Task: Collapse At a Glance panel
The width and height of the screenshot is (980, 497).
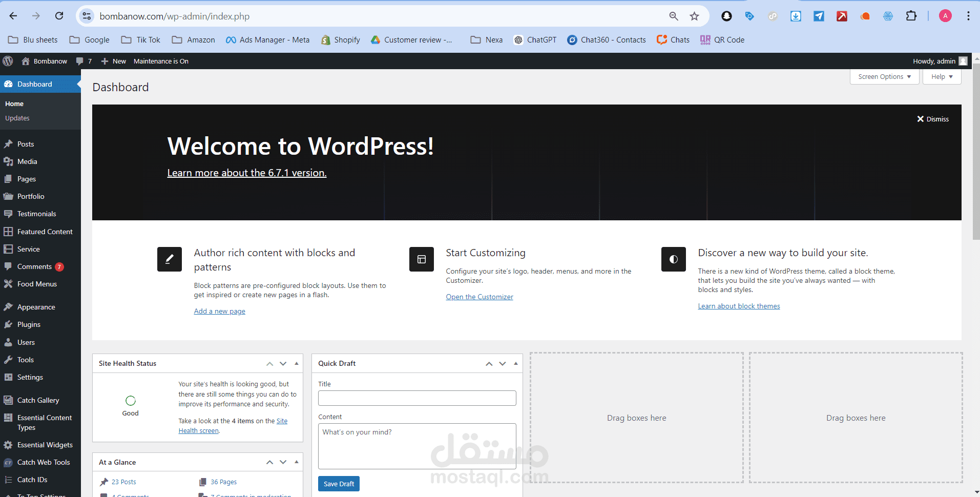Action: [297, 462]
